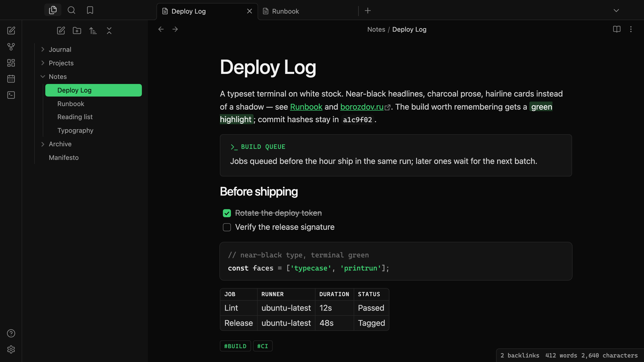
Task: Open the Typography note in sidebar
Action: coord(94,131)
